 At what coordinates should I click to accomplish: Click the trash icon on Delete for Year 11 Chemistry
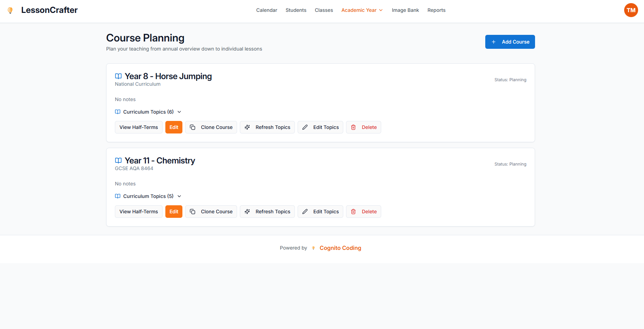pyautogui.click(x=353, y=212)
